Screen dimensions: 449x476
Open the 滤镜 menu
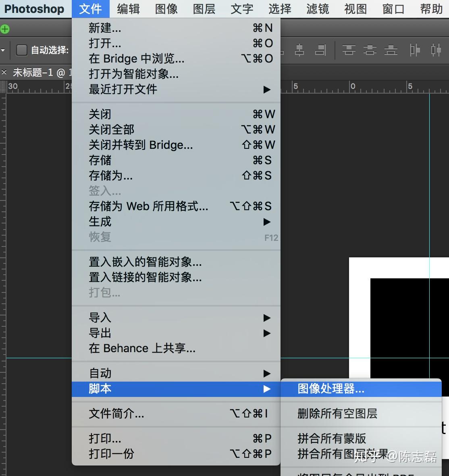(318, 9)
